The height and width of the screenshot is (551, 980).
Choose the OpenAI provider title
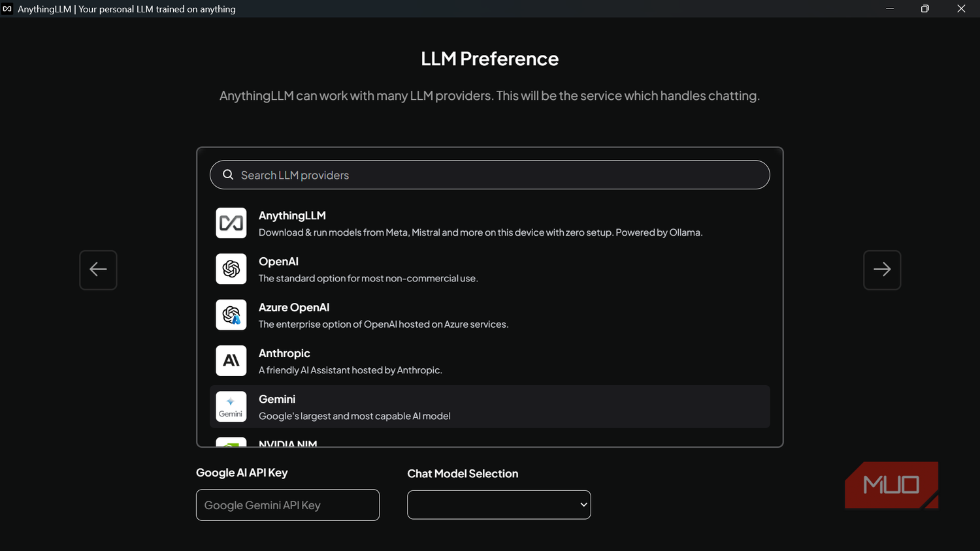(x=278, y=261)
